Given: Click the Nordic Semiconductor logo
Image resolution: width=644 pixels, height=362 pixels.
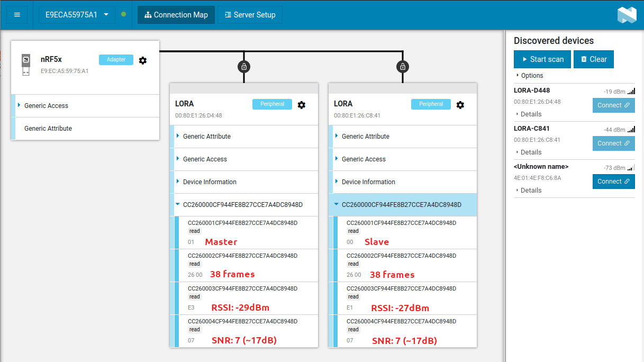Looking at the screenshot, I should click(x=627, y=15).
